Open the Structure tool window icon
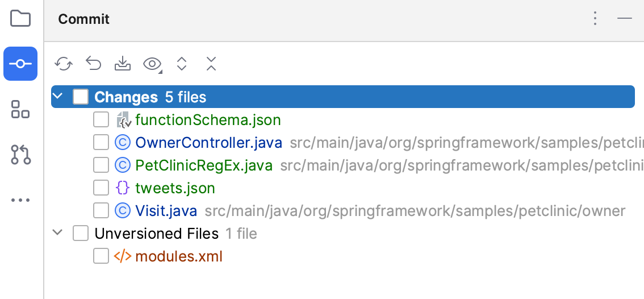The width and height of the screenshot is (644, 299). pyautogui.click(x=20, y=109)
